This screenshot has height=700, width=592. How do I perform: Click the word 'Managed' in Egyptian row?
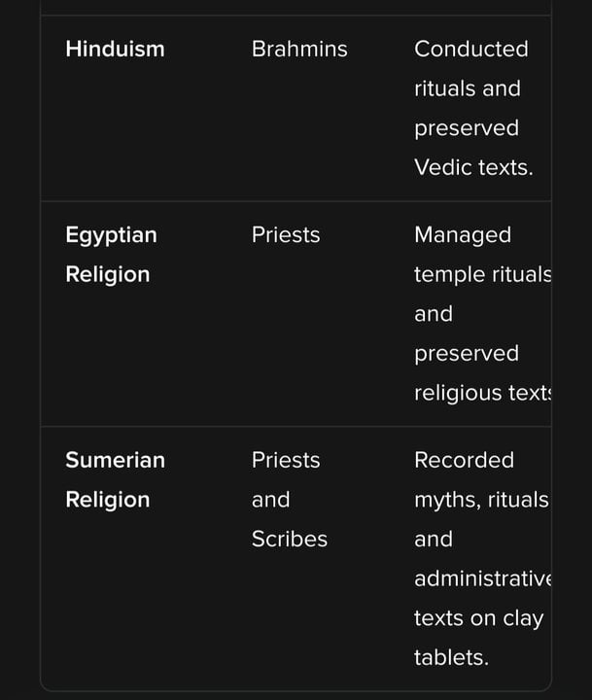pyautogui.click(x=463, y=235)
